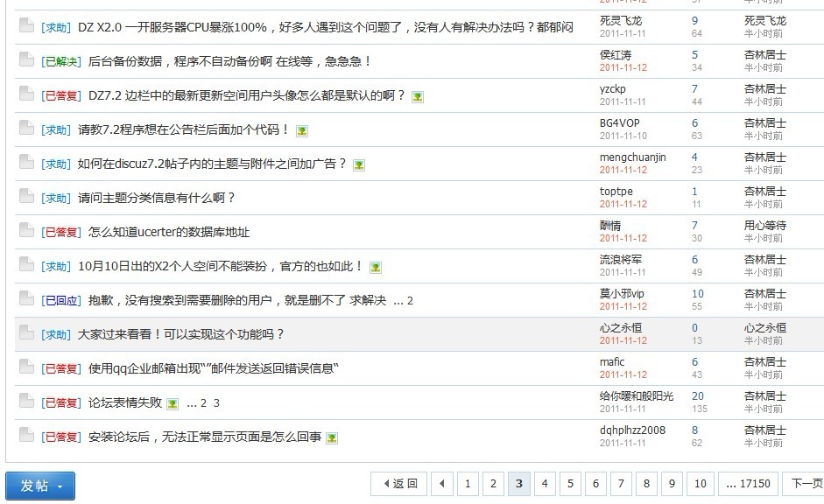Go to page 9
The image size is (824, 504).
pyautogui.click(x=673, y=484)
